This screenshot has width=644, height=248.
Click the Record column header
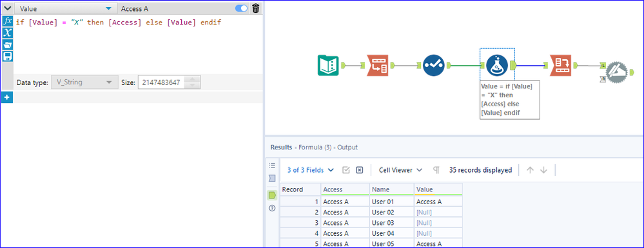click(300, 189)
